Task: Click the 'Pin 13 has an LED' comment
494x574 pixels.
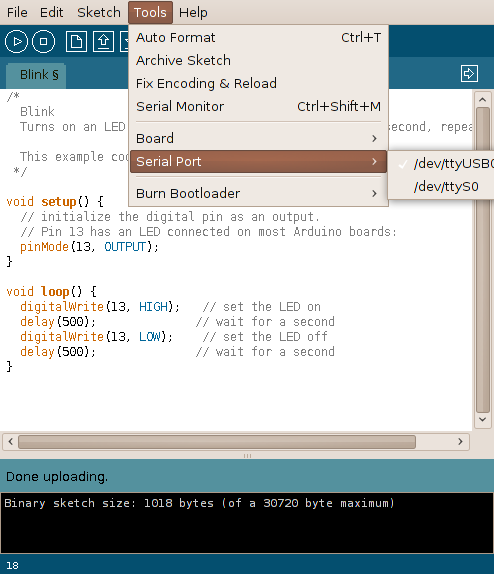Action: coord(209,232)
